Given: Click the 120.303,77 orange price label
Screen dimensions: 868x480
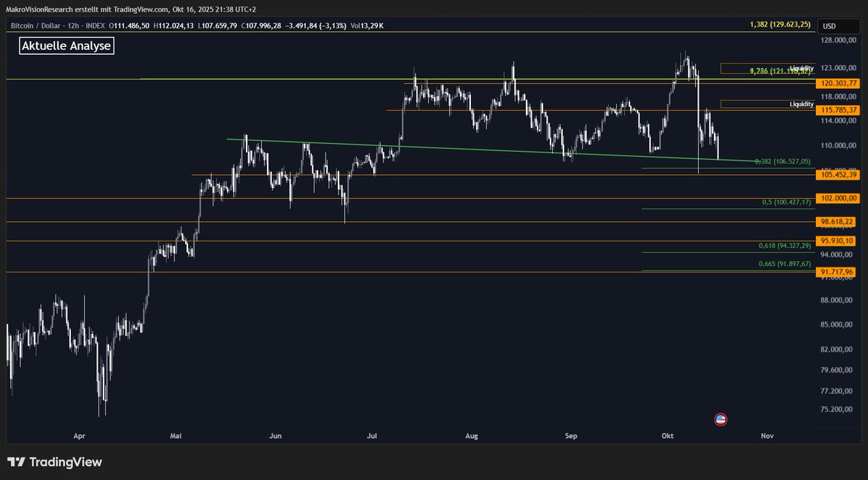Looking at the screenshot, I should [838, 84].
